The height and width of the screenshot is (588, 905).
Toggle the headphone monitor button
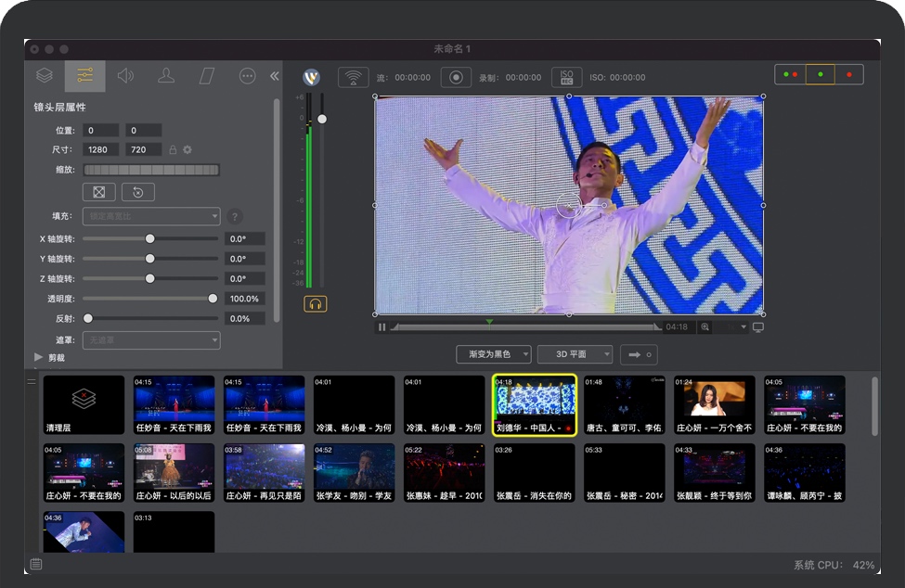pyautogui.click(x=315, y=303)
